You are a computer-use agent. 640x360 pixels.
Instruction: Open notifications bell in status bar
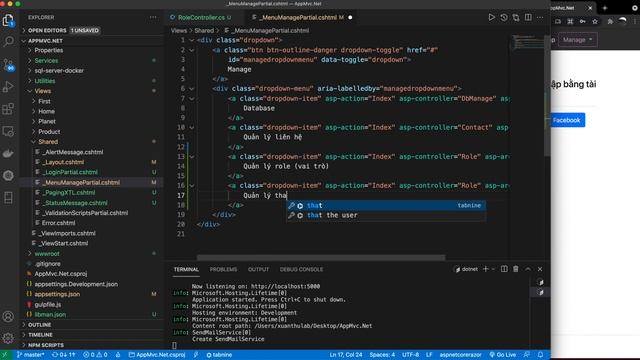pyautogui.click(x=540, y=355)
